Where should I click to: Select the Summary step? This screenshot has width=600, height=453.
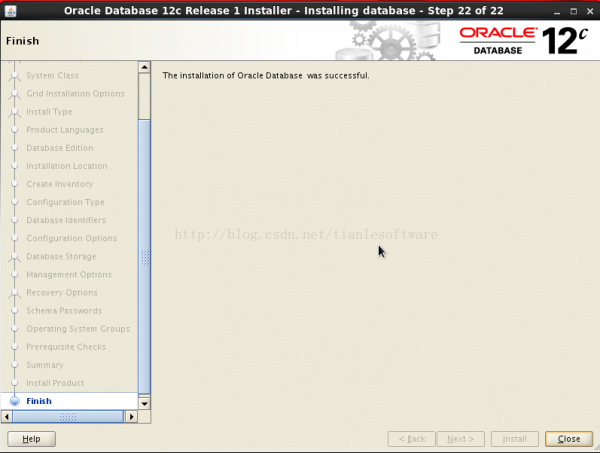(x=45, y=365)
